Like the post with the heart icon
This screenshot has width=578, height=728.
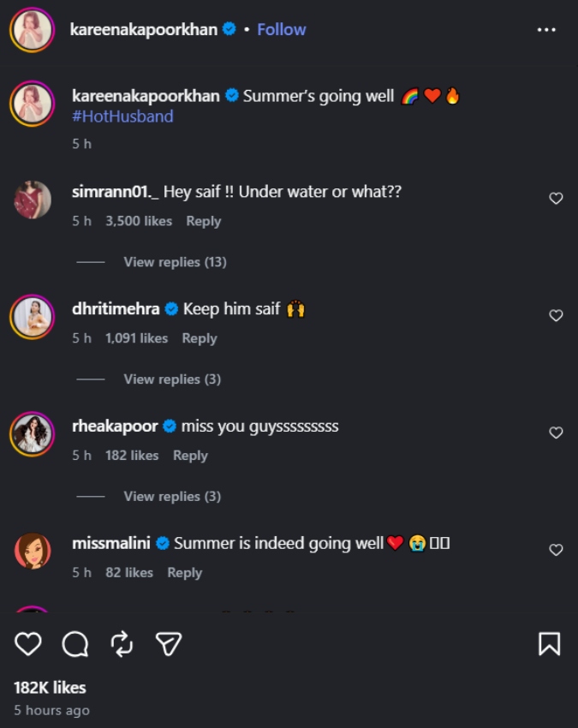click(x=28, y=644)
